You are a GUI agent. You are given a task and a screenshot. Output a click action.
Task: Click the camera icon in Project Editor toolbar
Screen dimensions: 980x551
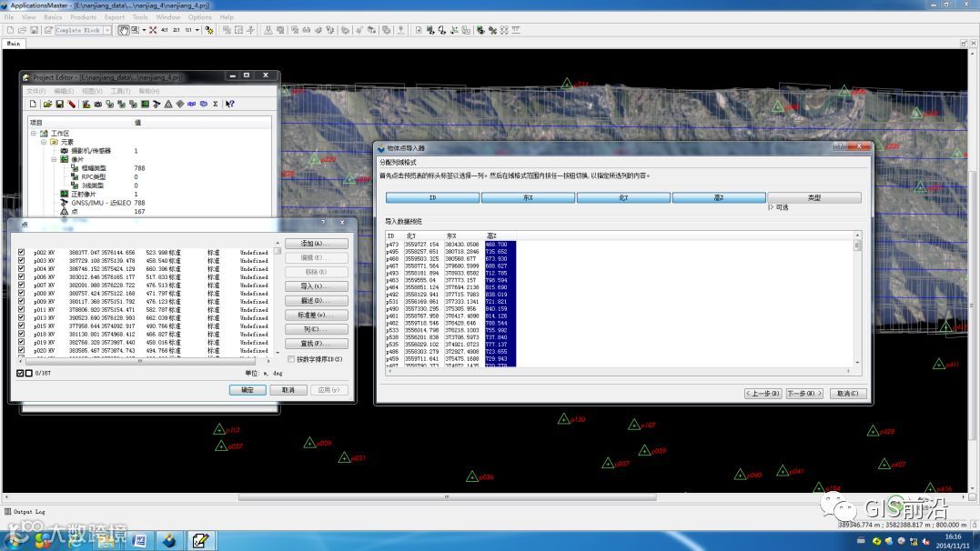click(98, 105)
